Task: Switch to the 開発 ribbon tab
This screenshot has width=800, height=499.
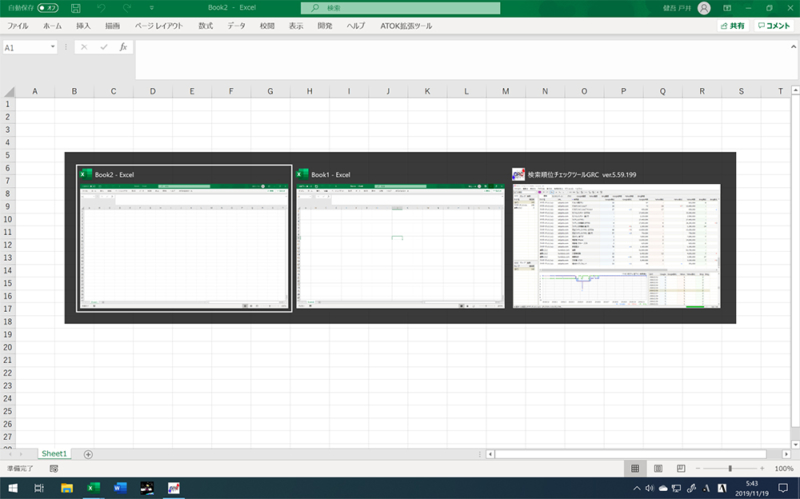Action: click(325, 26)
